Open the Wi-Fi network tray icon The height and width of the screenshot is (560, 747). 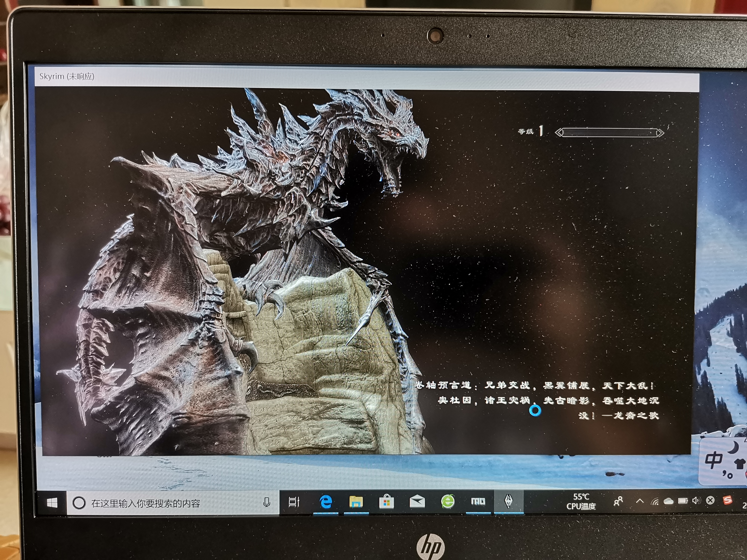click(x=655, y=502)
